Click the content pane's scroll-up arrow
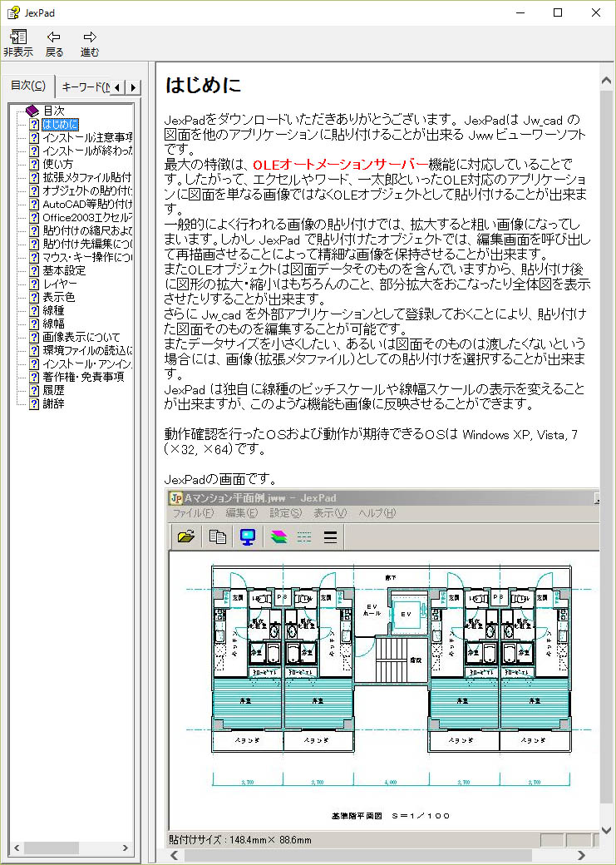This screenshot has height=865, width=616. pos(606,82)
